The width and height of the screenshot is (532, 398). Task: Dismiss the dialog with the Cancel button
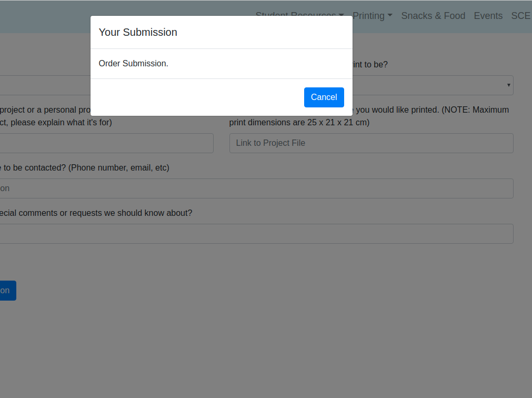324,97
